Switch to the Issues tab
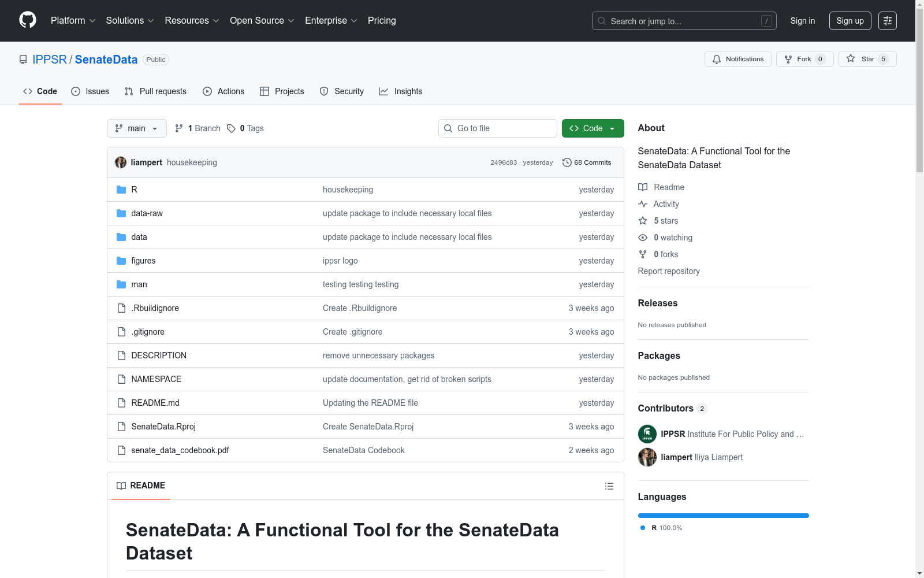This screenshot has width=924, height=578. tap(90, 91)
